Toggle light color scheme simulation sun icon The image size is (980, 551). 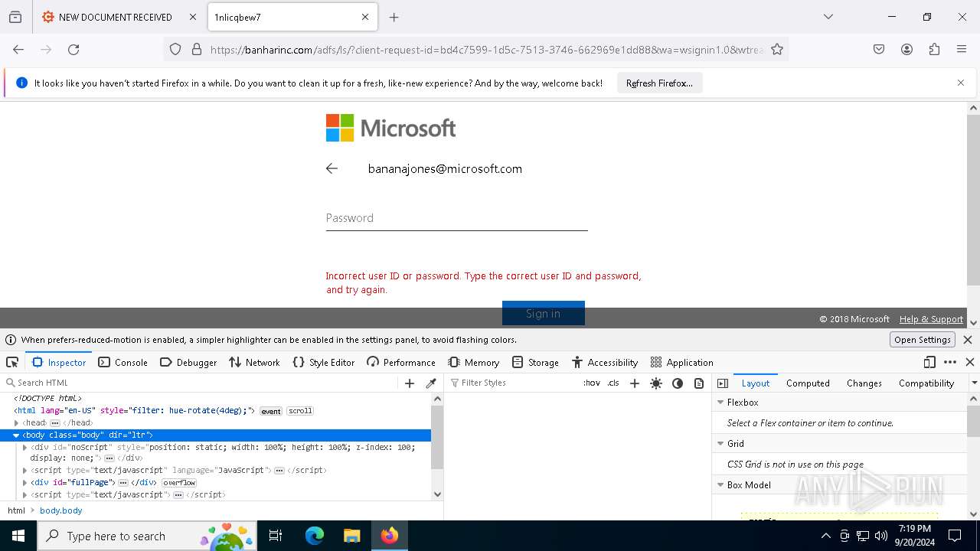656,383
